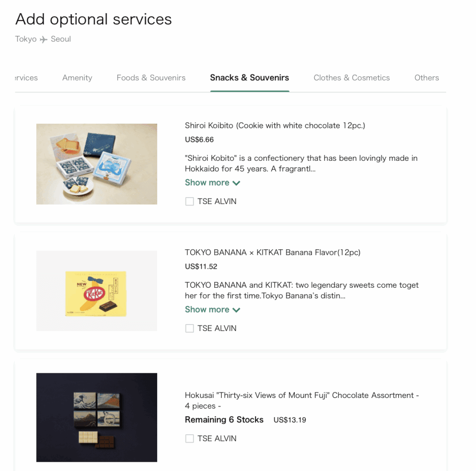This screenshot has width=476, height=471.
Task: Select TSE ALVIN checkbox for Tokyo Banana KitKat
Action: 190,328
